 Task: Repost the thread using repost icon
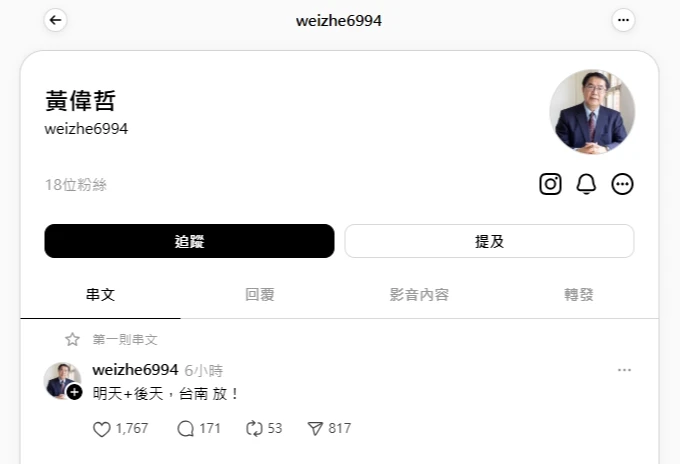254,429
